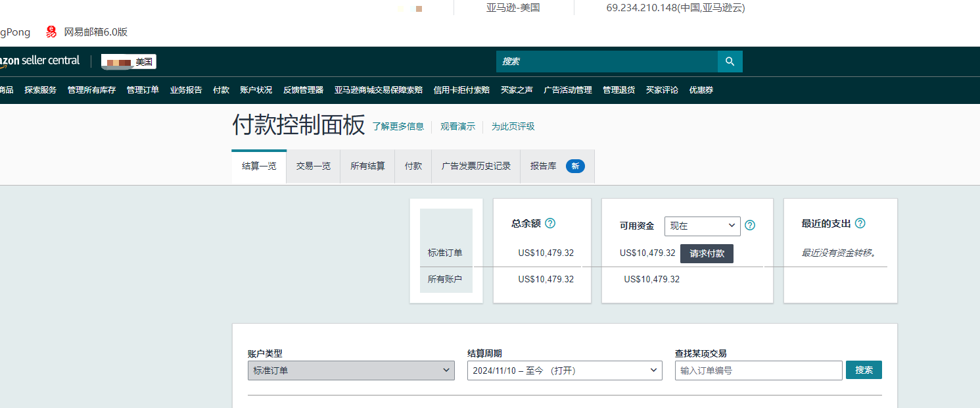
Task: Open the 付款 top navigation item
Action: tap(222, 90)
